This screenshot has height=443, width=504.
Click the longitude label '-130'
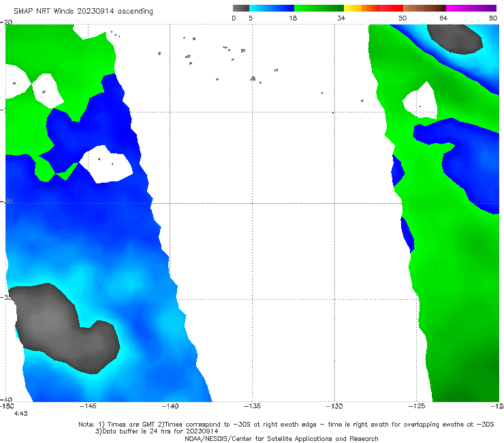pos(334,406)
